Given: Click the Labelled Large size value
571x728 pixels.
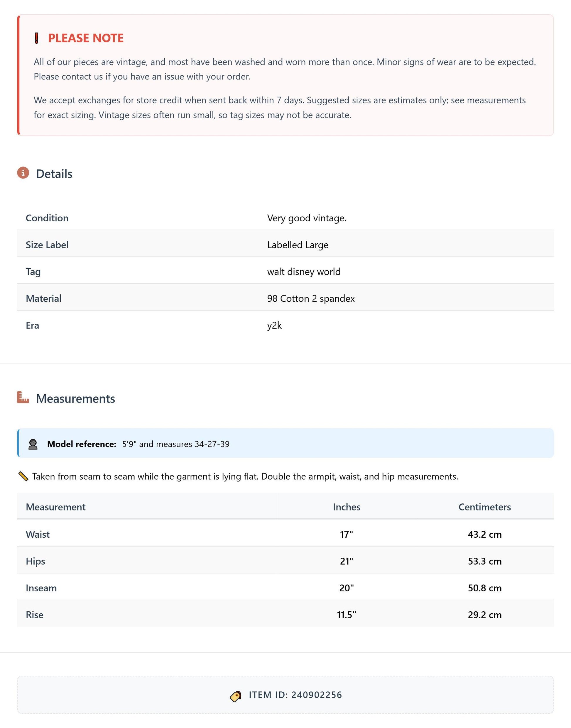Looking at the screenshot, I should pos(298,245).
